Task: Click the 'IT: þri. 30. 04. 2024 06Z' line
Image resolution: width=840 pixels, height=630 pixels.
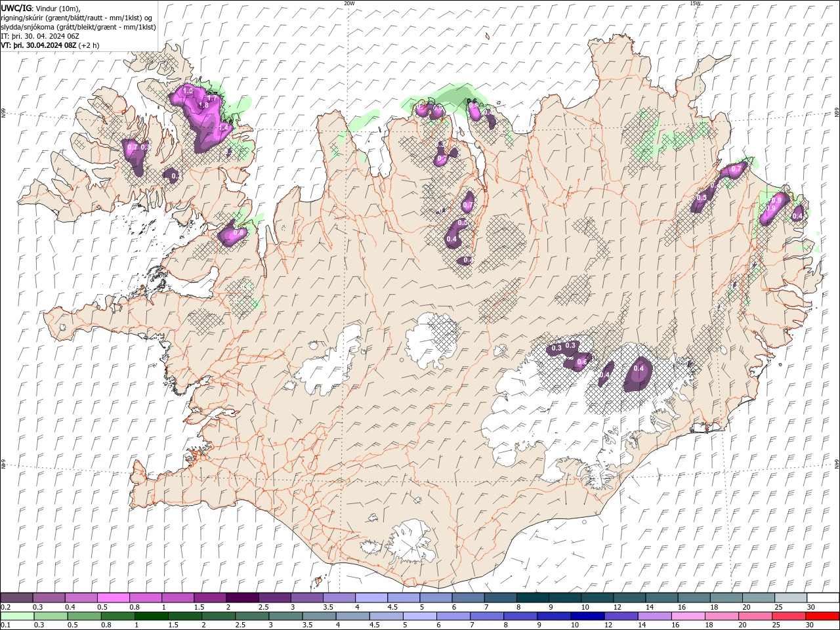Action: point(41,36)
